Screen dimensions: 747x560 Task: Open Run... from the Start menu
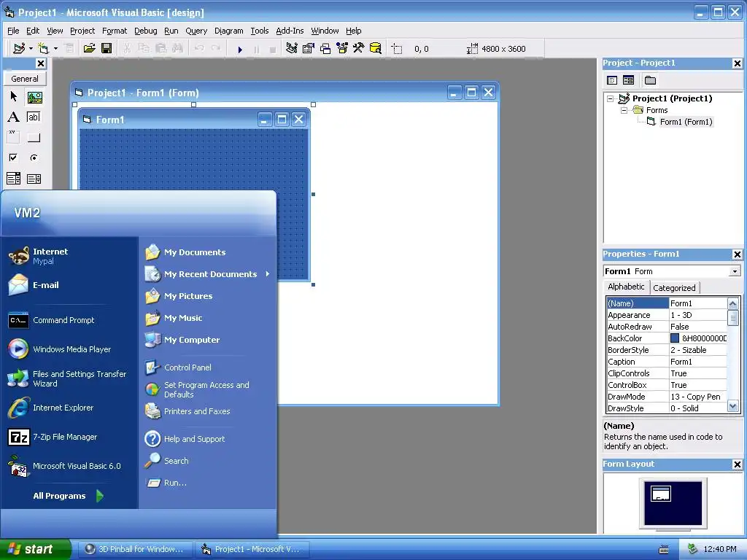[x=175, y=483]
